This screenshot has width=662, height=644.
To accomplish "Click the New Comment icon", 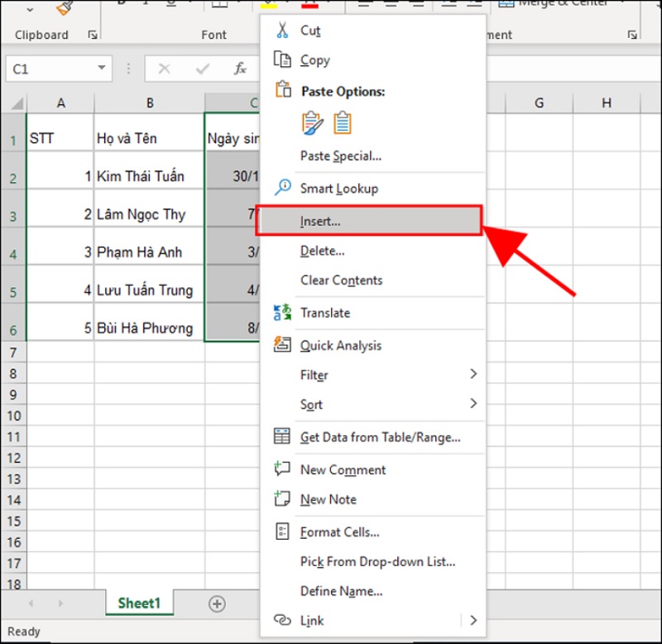I will pos(282,469).
